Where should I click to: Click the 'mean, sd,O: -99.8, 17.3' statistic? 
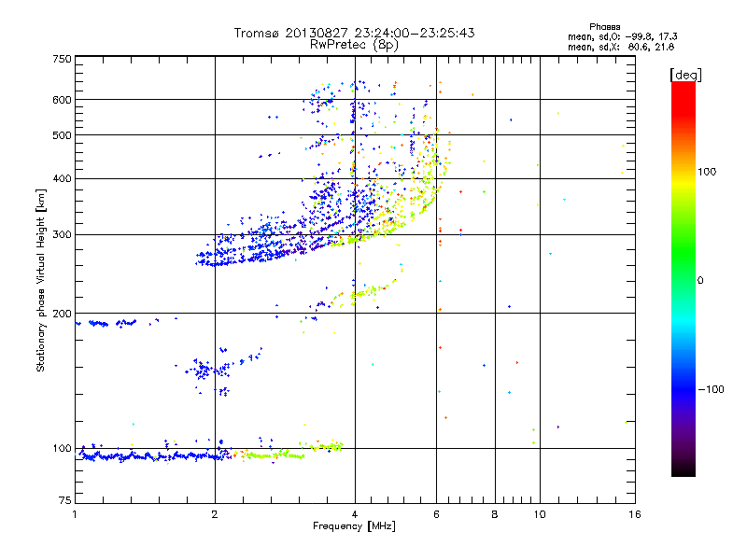tap(622, 36)
